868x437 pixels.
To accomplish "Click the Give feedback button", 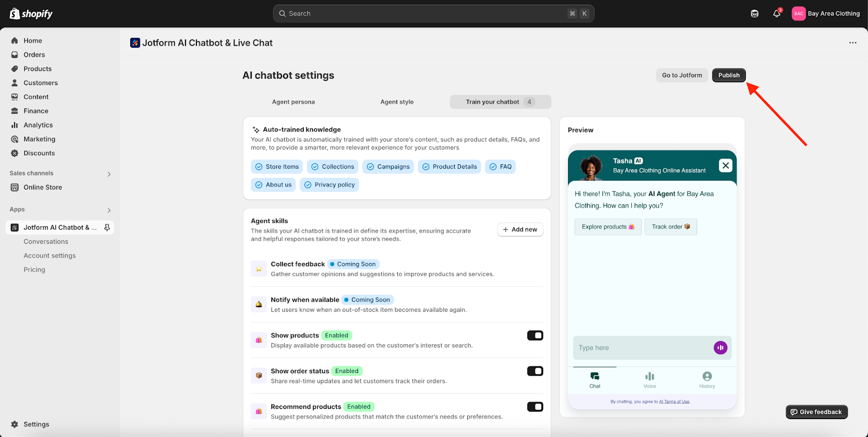I will point(816,412).
